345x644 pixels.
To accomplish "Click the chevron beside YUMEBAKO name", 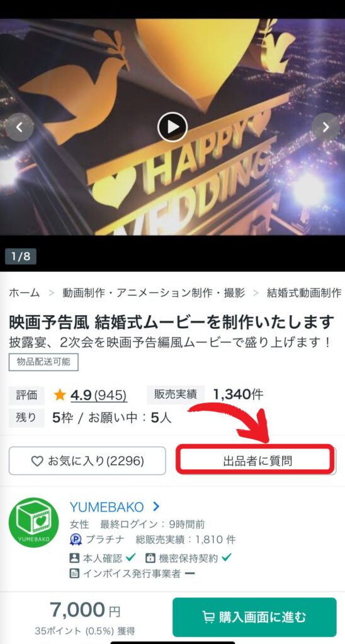I will point(156,507).
